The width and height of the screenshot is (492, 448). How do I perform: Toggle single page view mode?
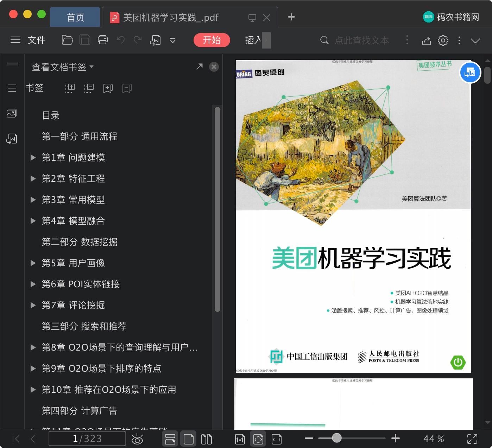(189, 439)
